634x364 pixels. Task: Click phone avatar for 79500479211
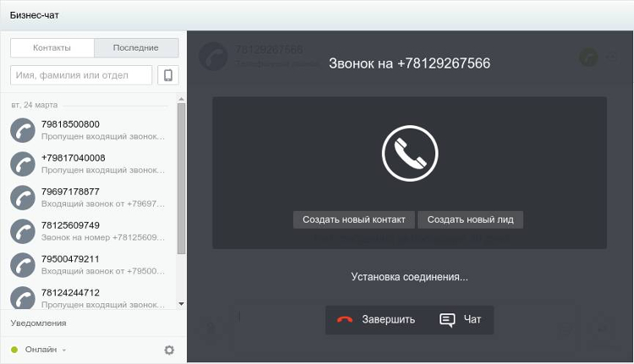click(x=23, y=265)
